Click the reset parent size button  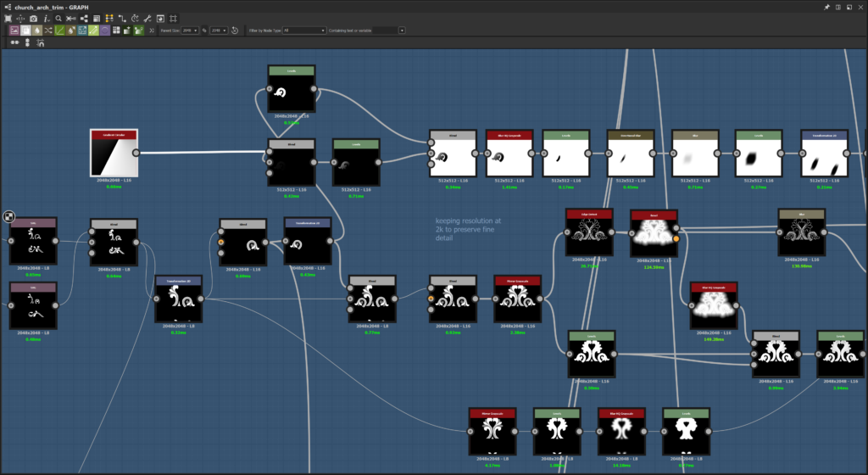click(x=235, y=31)
